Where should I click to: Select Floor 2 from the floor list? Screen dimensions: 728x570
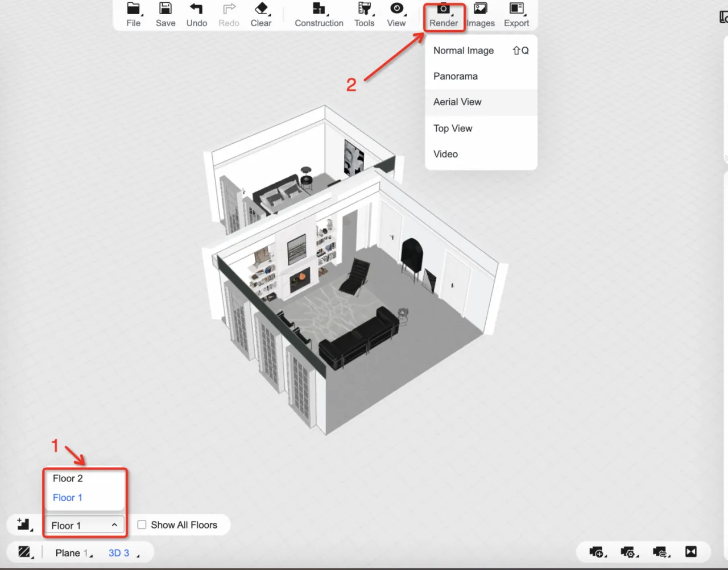(x=68, y=479)
